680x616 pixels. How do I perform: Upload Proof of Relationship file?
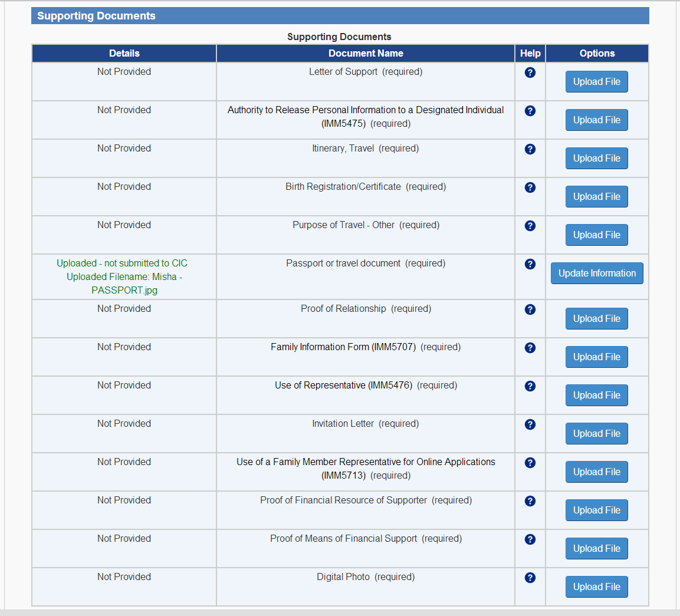(x=597, y=319)
